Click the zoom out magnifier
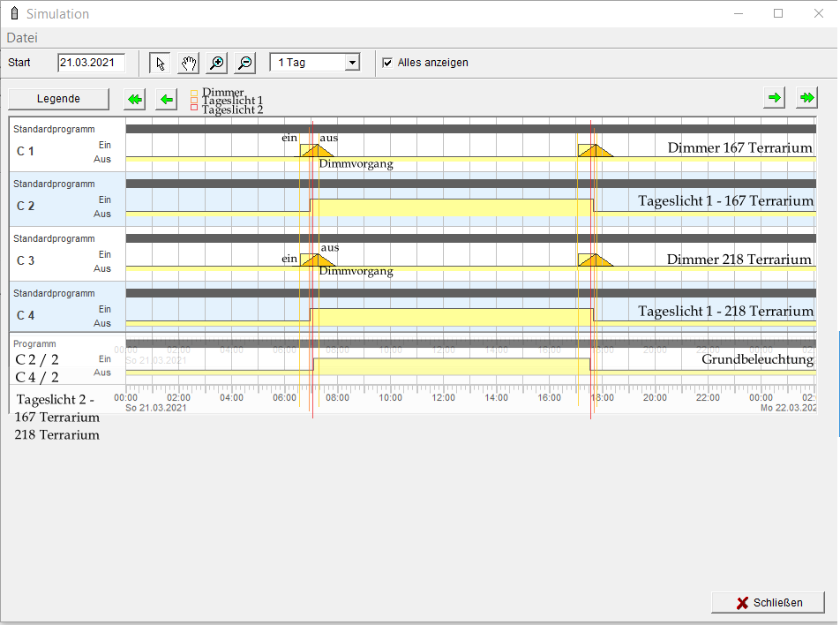This screenshot has width=840, height=625. (244, 63)
